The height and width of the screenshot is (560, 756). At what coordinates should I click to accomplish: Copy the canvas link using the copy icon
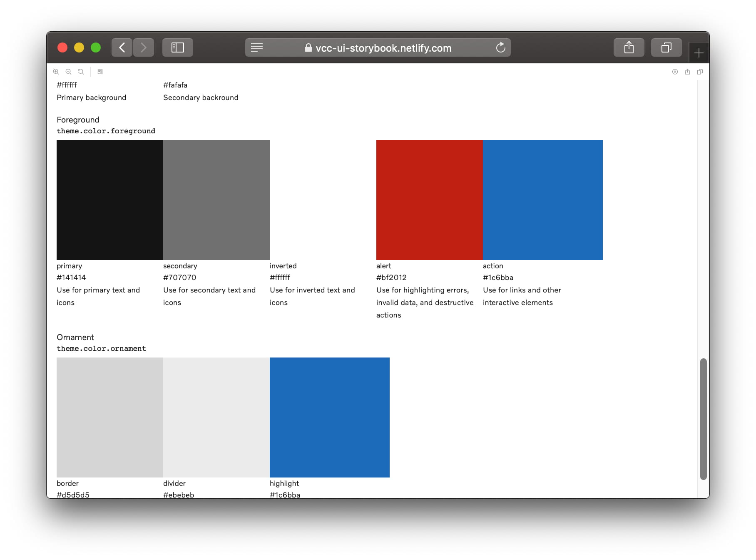[700, 71]
